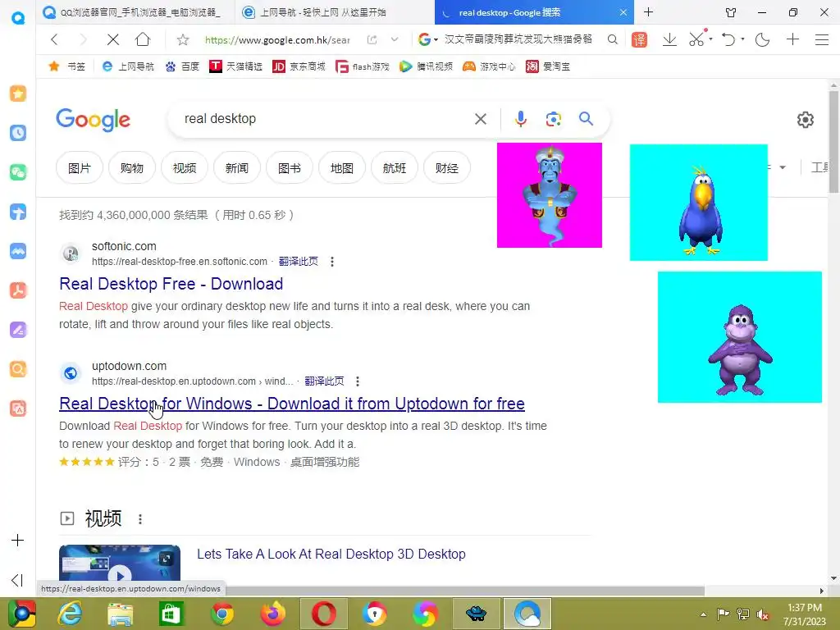Expand undo icon dropdown arrow

coord(742,39)
